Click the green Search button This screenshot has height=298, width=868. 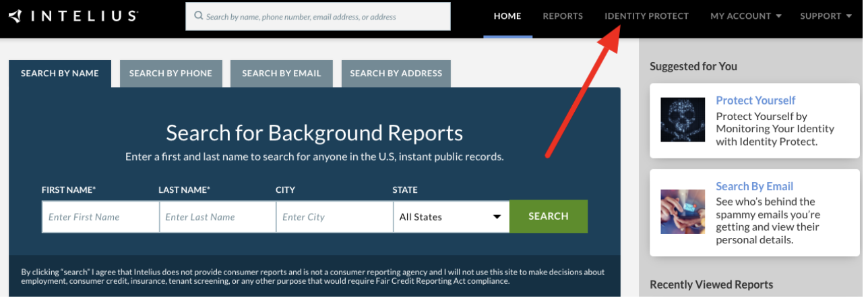click(x=549, y=216)
